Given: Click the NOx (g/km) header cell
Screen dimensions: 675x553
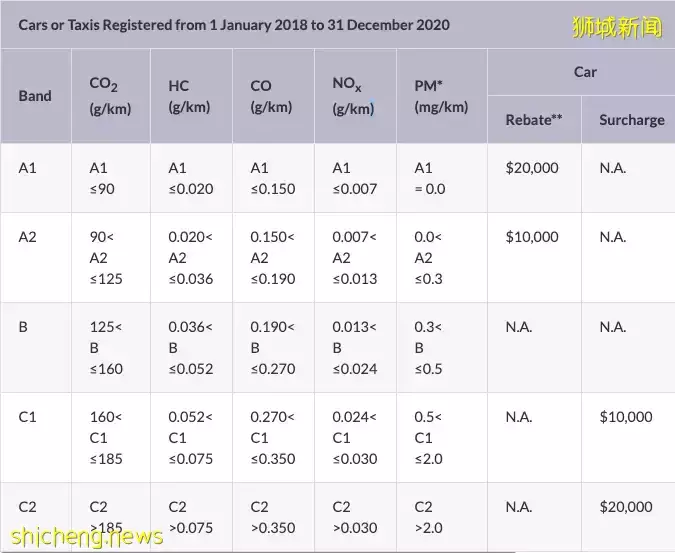Looking at the screenshot, I should (x=353, y=96).
